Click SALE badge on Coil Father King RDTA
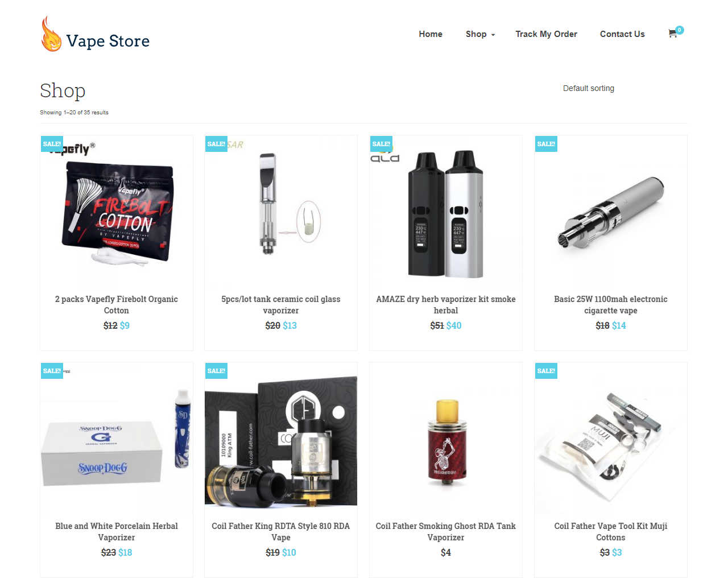This screenshot has width=728, height=587. (216, 371)
